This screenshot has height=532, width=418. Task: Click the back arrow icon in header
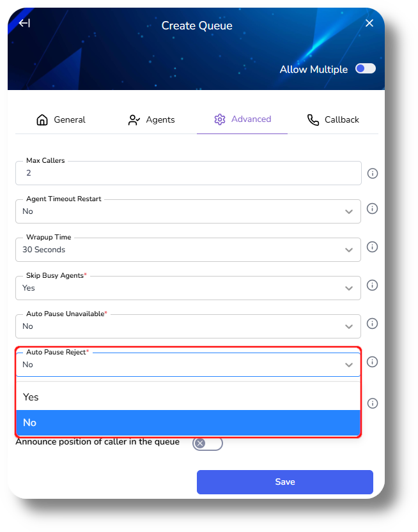pyautogui.click(x=24, y=23)
